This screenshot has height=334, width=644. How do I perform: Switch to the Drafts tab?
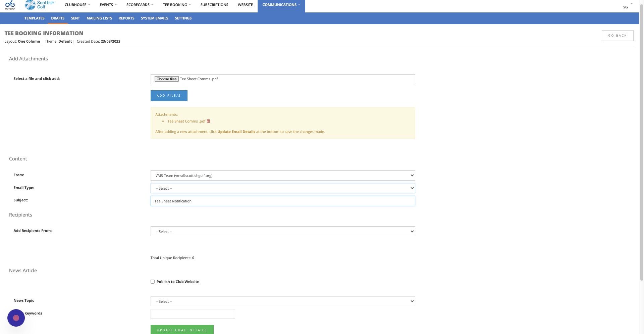coord(58,18)
